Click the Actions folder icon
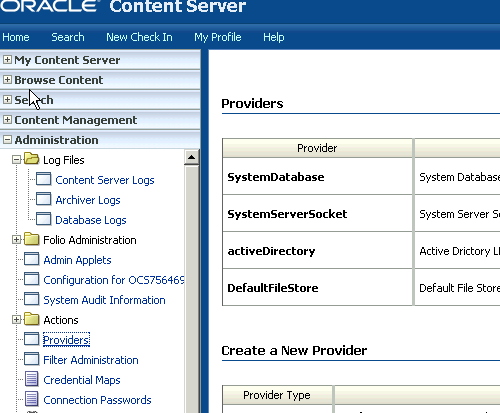This screenshot has height=413, width=500. [31, 319]
